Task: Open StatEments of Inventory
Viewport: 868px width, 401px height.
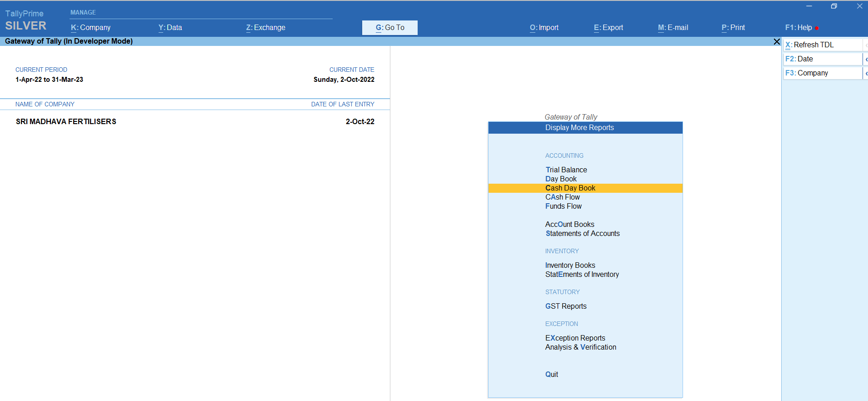Action: coord(582,275)
